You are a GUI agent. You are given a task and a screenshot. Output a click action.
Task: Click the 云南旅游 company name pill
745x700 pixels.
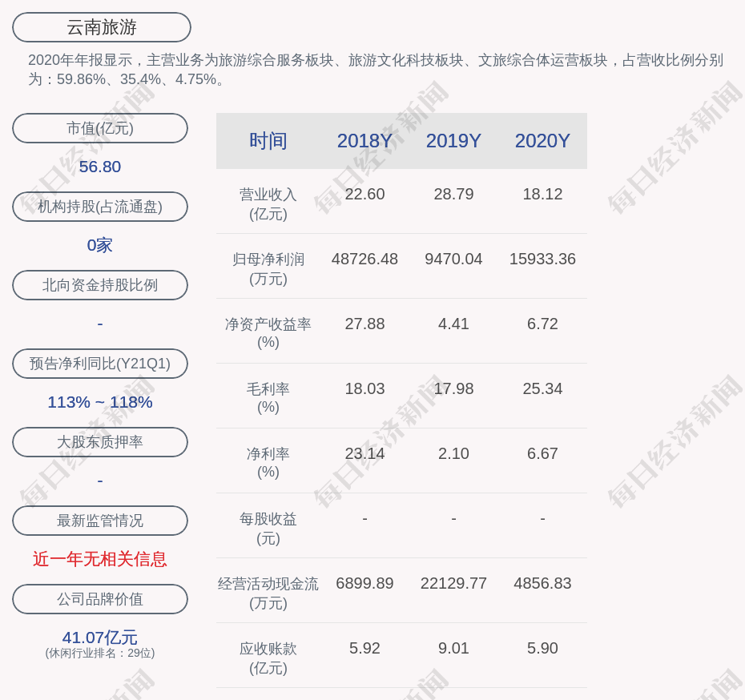102,27
